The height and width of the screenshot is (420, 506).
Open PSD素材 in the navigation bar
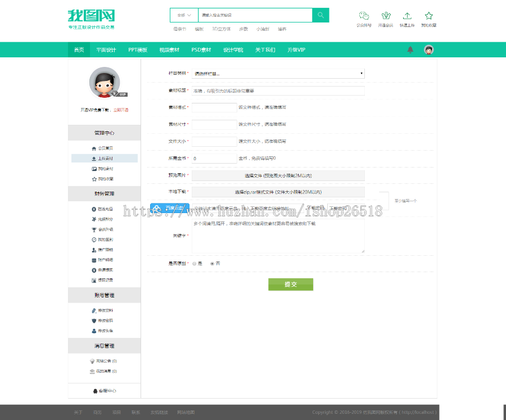pos(201,50)
